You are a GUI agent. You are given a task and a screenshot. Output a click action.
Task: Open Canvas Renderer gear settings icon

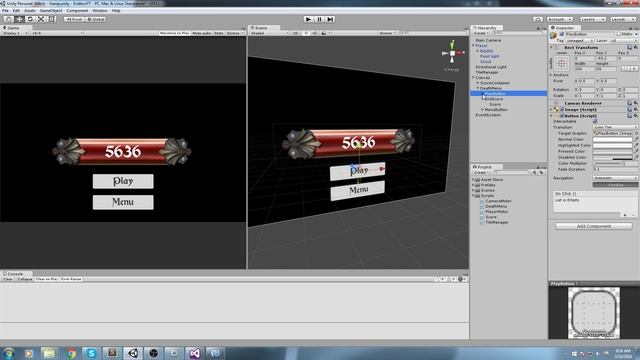click(x=636, y=103)
